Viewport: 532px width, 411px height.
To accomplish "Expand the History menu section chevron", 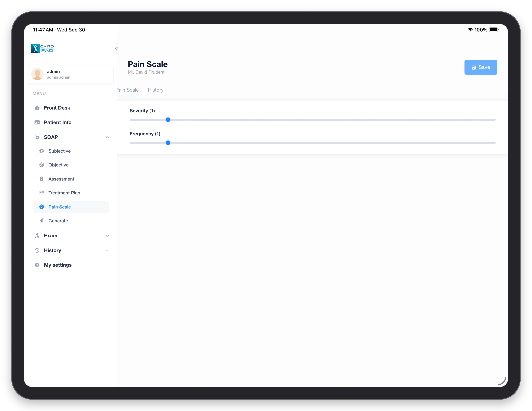I will coord(107,251).
